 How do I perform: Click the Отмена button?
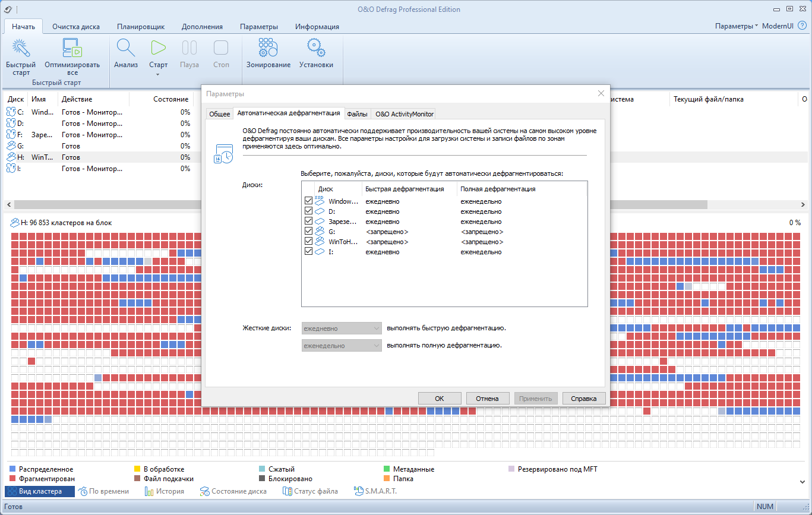click(x=487, y=399)
